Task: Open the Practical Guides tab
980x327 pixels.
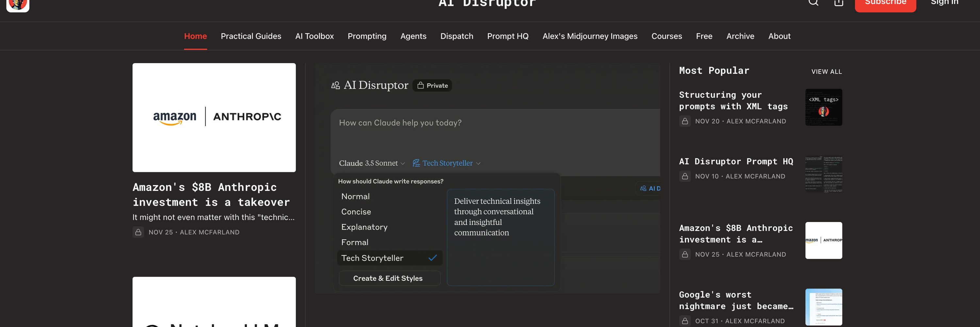Action: [251, 36]
